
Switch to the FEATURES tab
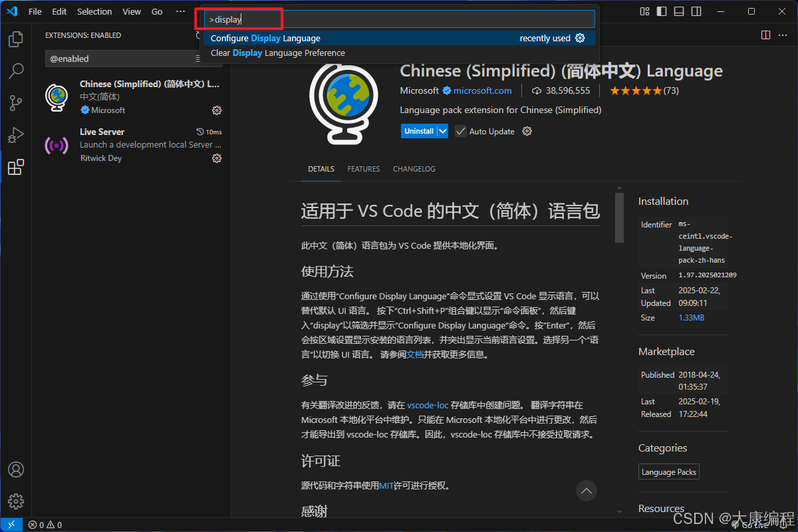363,169
